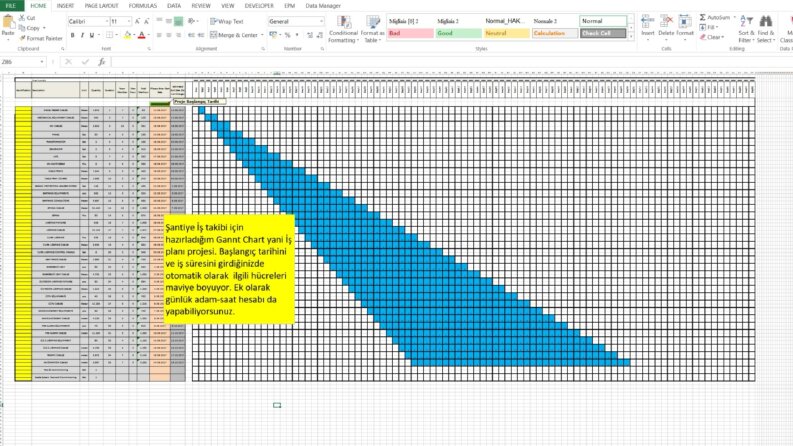Viewport: 793px width, 446px height.
Task: Apply the Bad cell style
Action: [410, 33]
